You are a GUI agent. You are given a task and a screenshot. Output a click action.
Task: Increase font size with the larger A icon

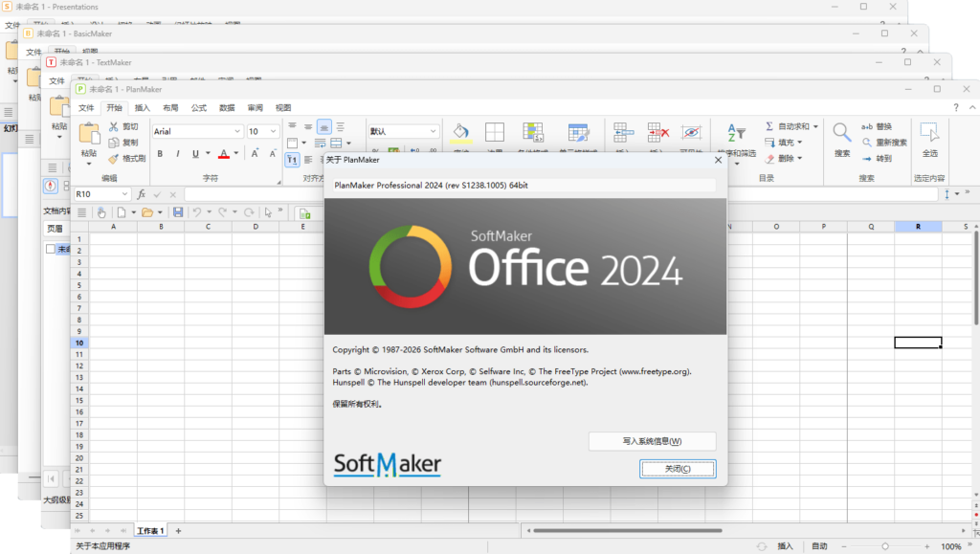(255, 154)
